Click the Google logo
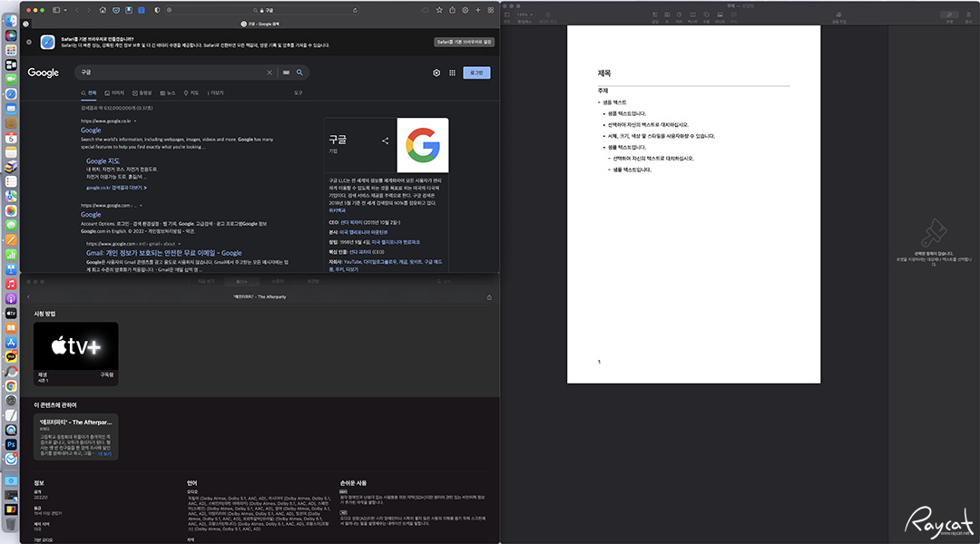The image size is (980, 544). tap(44, 73)
